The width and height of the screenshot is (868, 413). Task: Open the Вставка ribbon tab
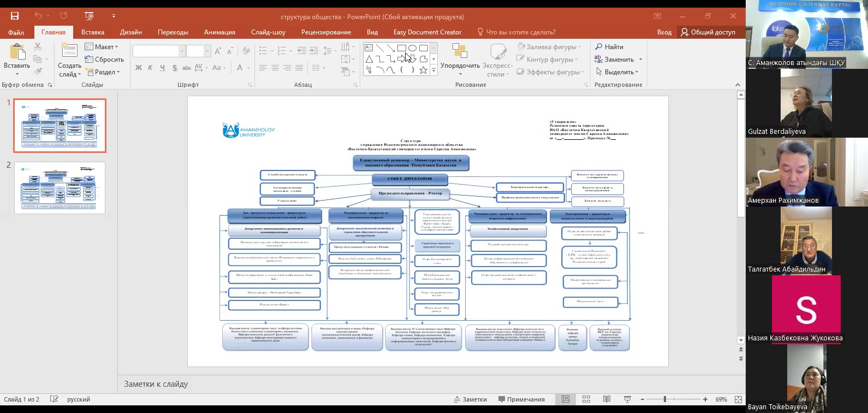coord(93,32)
